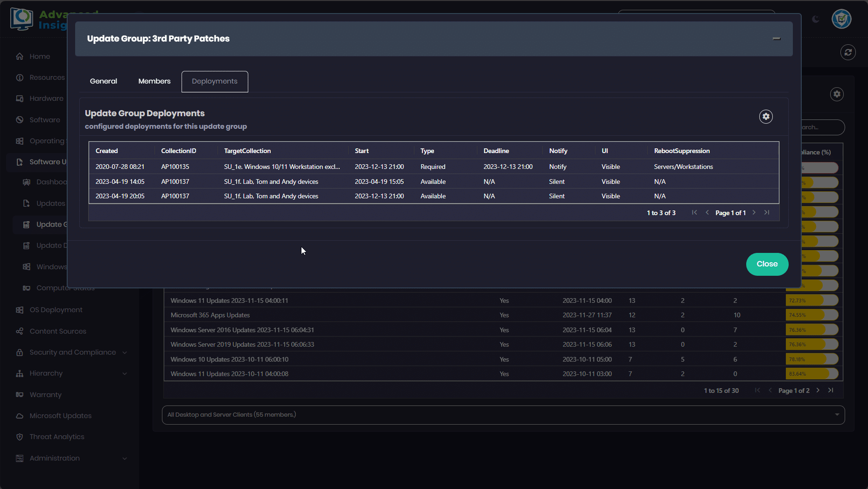Open deployments table settings gear

pyautogui.click(x=766, y=117)
